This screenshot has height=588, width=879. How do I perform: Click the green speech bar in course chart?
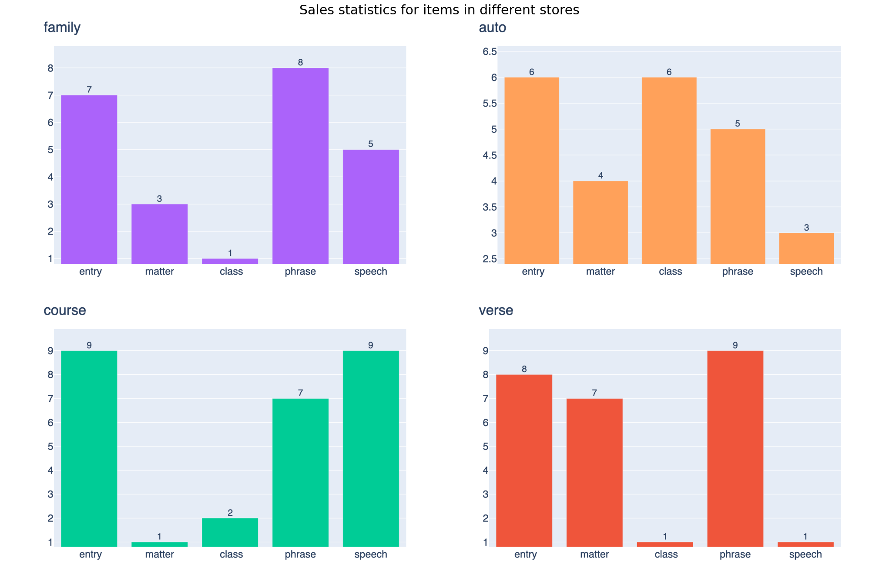click(371, 448)
